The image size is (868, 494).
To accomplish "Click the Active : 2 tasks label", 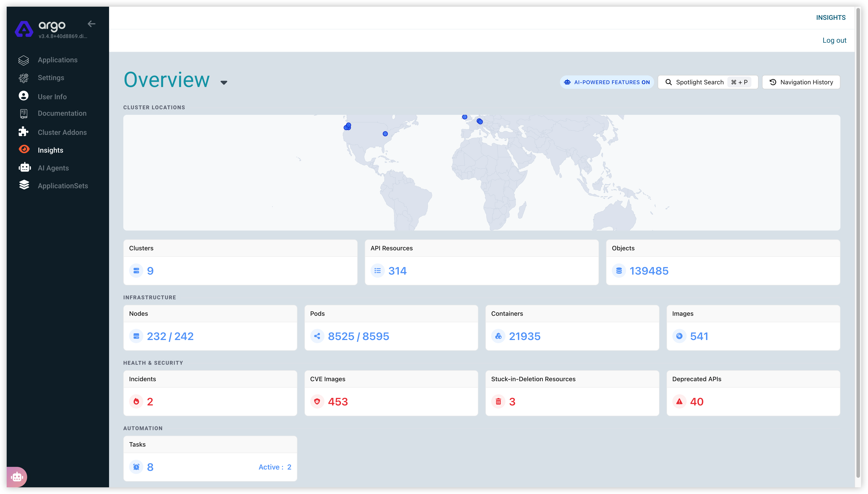I will coord(274,467).
